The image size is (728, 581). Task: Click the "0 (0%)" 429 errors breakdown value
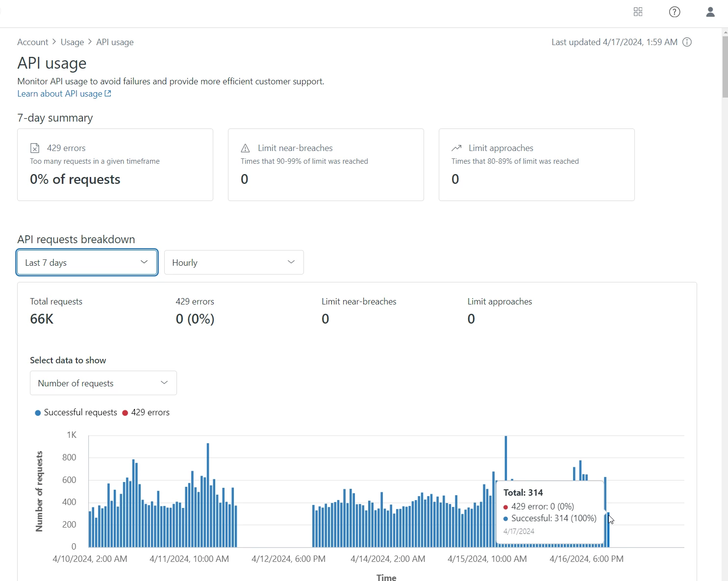[x=195, y=319]
